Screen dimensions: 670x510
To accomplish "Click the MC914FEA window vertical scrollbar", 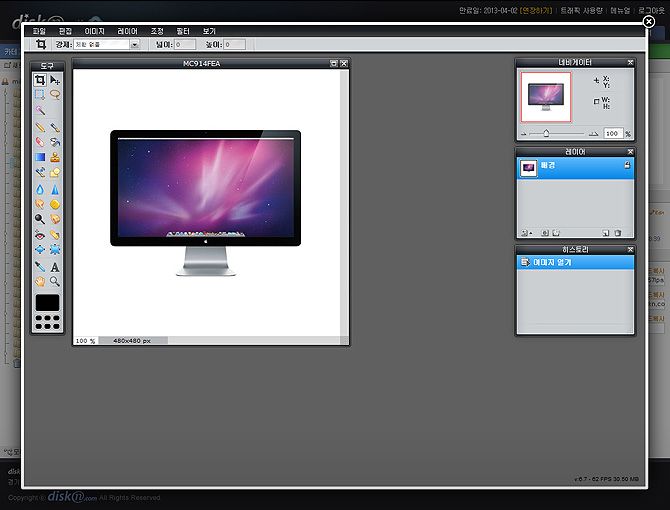I will click(344, 202).
